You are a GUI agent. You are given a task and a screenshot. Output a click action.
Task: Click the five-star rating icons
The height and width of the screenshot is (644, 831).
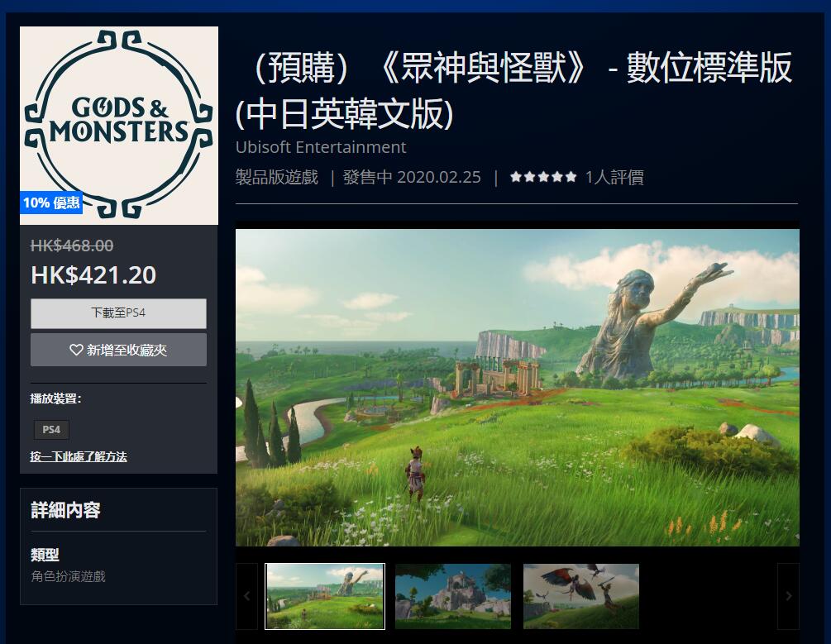pyautogui.click(x=543, y=177)
